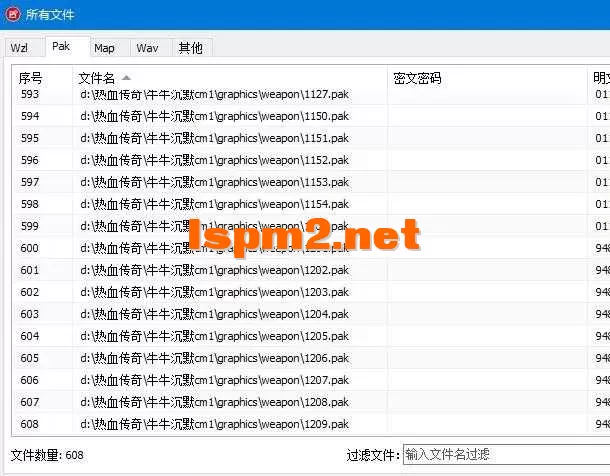The width and height of the screenshot is (610, 476).
Task: Open the Map tab
Action: pyautogui.click(x=110, y=48)
